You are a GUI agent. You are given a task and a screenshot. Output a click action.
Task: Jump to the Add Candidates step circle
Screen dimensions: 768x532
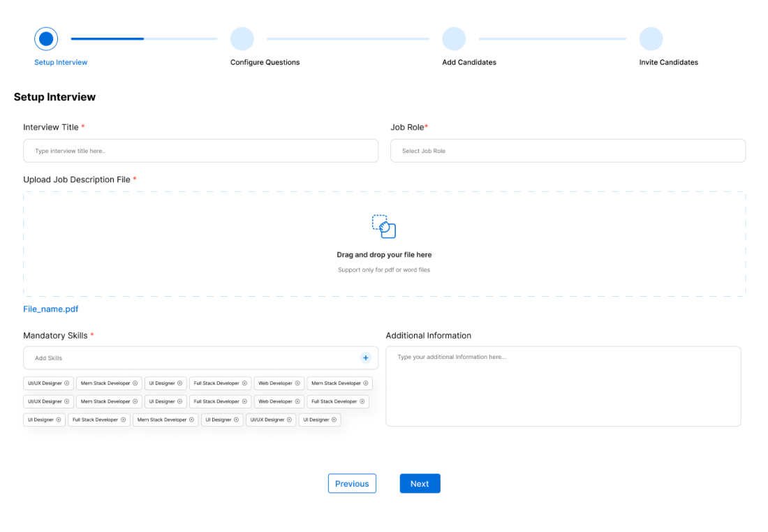click(454, 38)
